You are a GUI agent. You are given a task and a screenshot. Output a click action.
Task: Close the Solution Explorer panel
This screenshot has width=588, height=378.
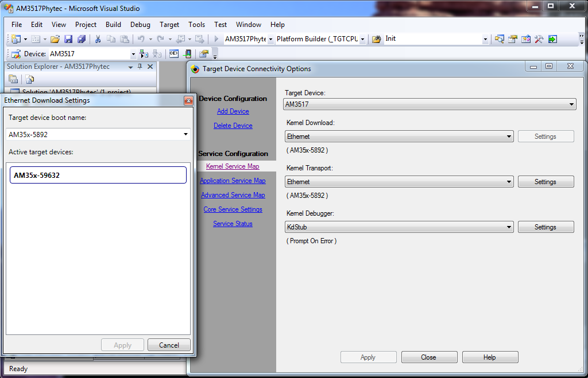[x=150, y=67]
